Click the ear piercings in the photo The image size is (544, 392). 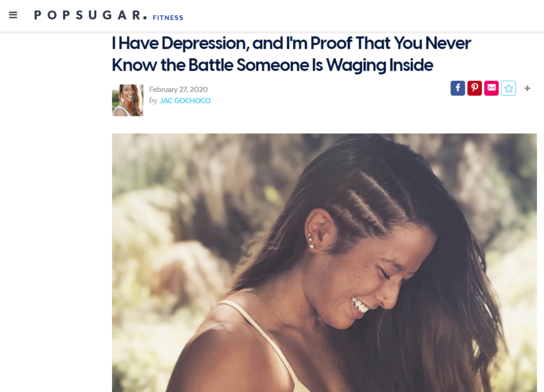click(311, 241)
